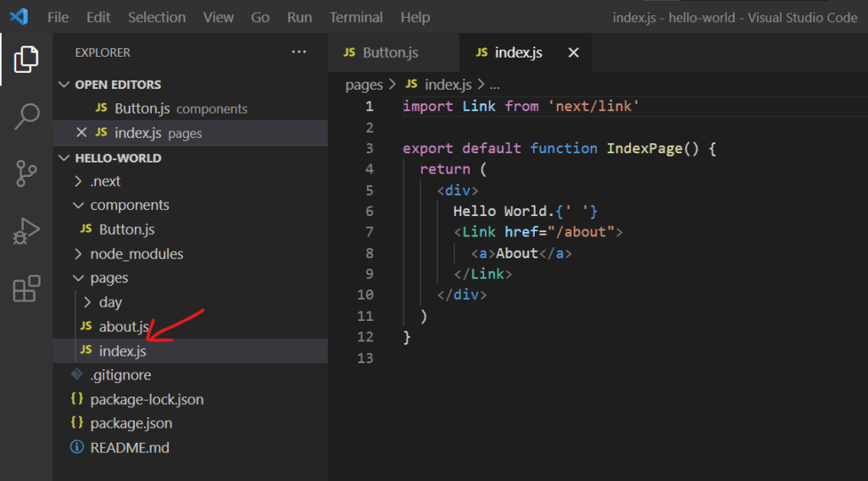Open the Explorer view in activity bar
This screenshot has height=481, width=868.
(26, 59)
